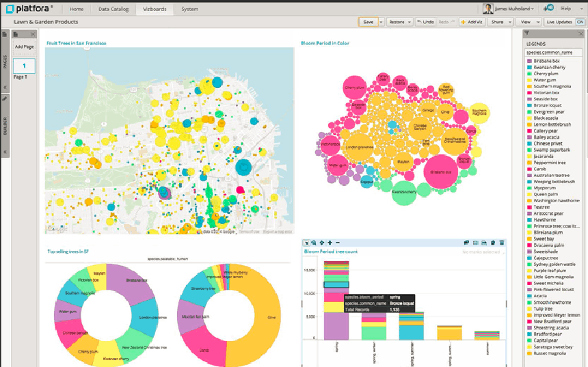Toggle Kwanzan cherry in the legend
The height and width of the screenshot is (367, 588).
(549, 67)
